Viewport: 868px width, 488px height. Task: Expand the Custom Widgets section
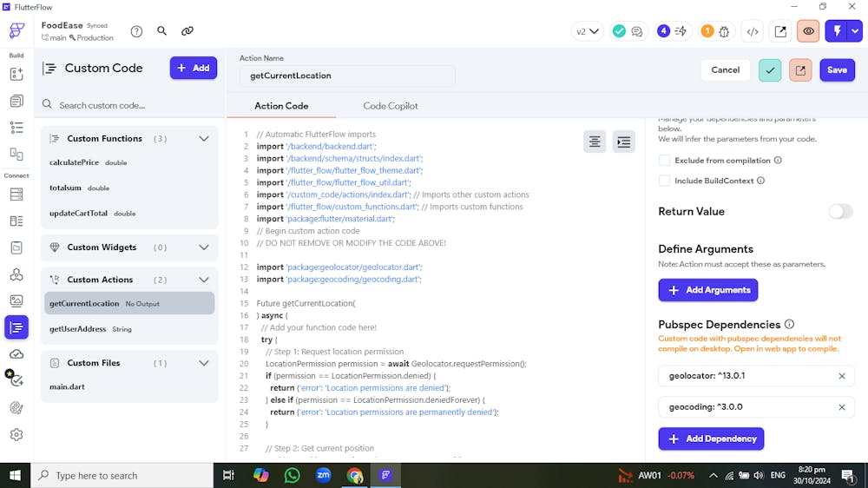click(204, 247)
